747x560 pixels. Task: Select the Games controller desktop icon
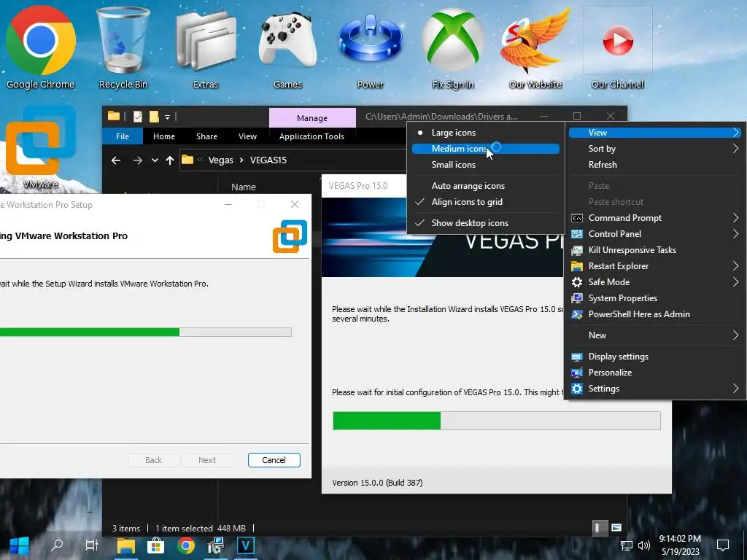287,47
